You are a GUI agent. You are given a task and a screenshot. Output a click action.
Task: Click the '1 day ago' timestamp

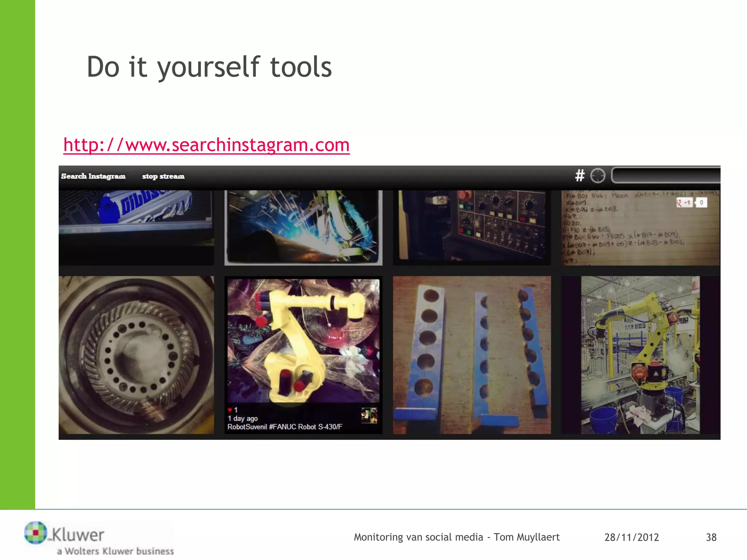pyautogui.click(x=243, y=419)
